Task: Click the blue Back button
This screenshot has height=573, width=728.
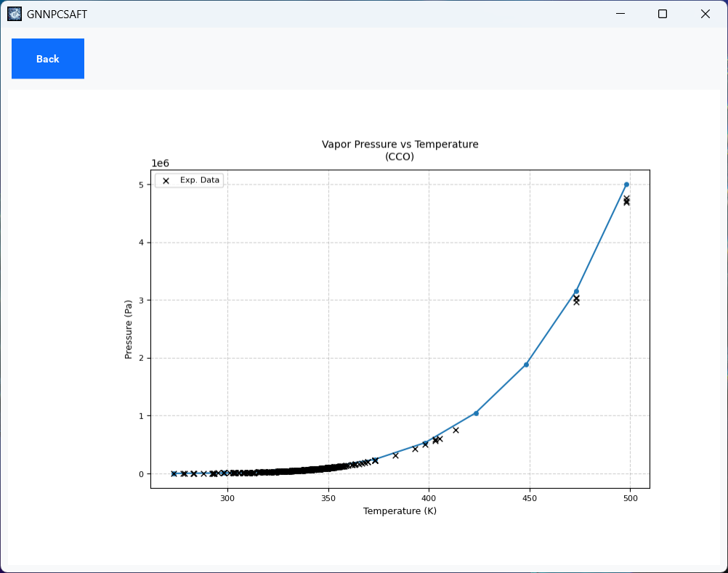Action: tap(48, 59)
